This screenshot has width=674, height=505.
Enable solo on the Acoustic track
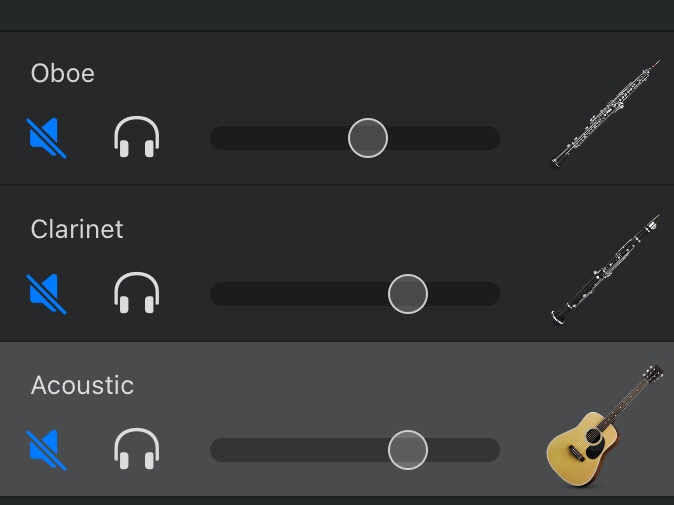tap(137, 450)
